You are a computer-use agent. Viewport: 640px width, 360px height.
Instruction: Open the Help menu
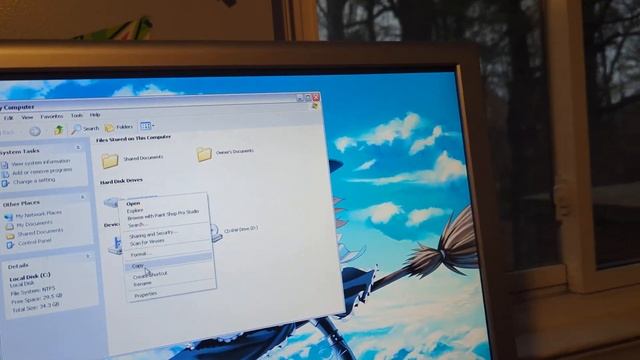[x=95, y=115]
